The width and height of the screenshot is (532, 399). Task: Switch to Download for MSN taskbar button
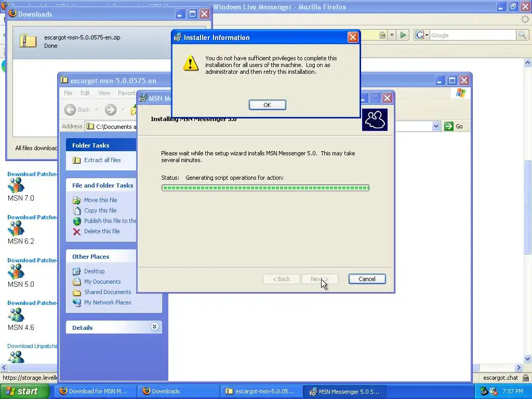[x=96, y=391]
